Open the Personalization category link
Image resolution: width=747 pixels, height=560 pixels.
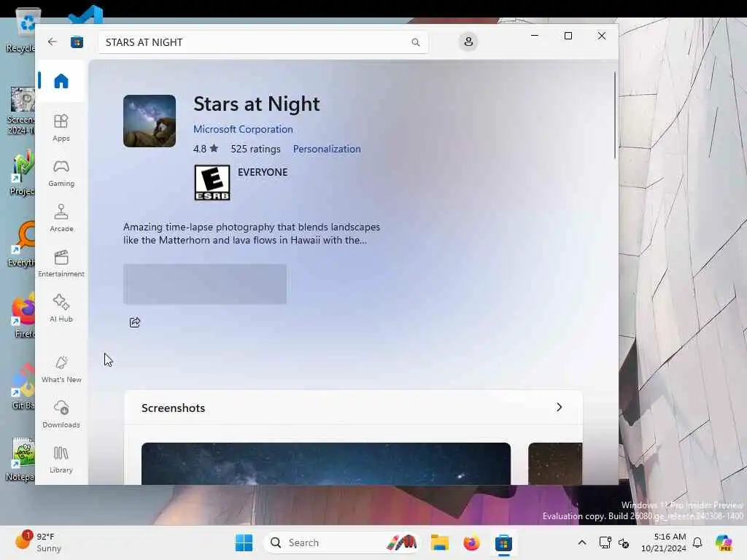point(327,149)
